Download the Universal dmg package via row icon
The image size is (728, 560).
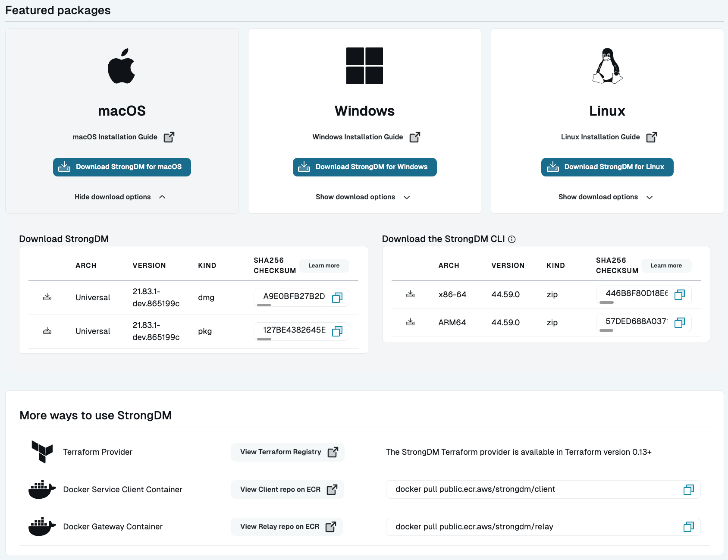(x=47, y=297)
